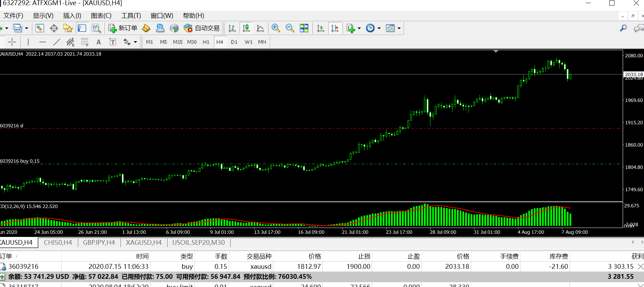
Task: Expand the templates dropdown arrow
Action: coord(399,28)
